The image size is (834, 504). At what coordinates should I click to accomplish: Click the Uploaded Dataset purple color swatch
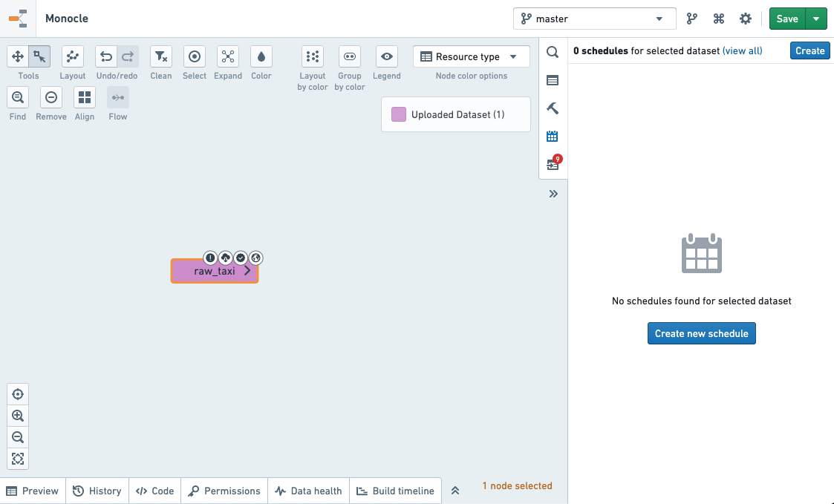click(x=399, y=114)
